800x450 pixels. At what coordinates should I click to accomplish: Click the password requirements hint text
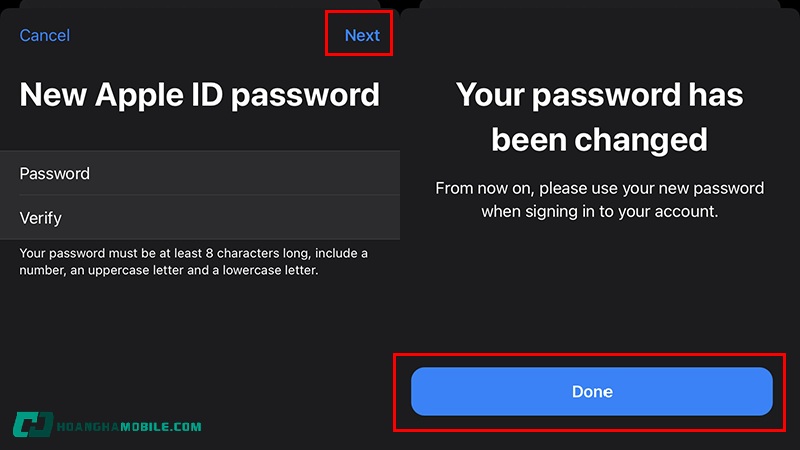click(194, 261)
